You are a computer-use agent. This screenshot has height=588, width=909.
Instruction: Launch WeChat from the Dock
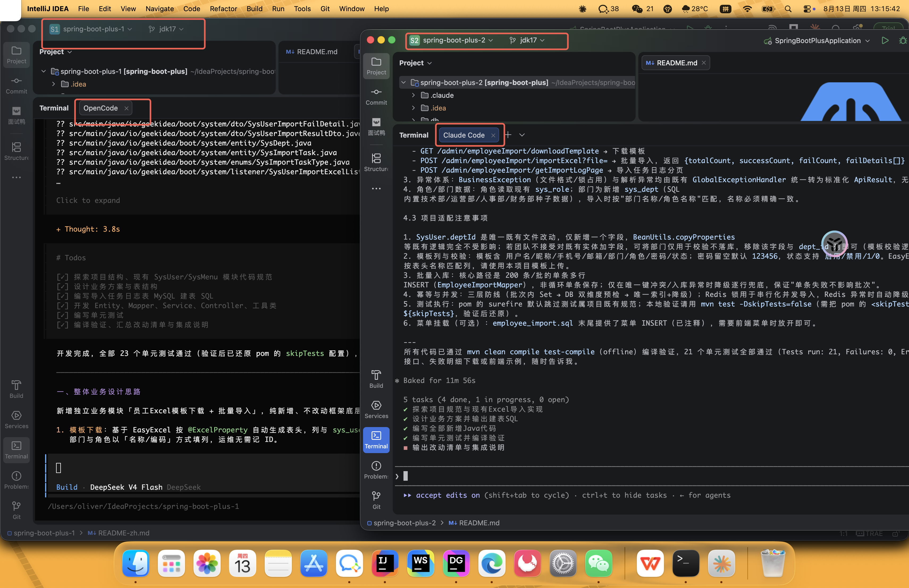(599, 563)
